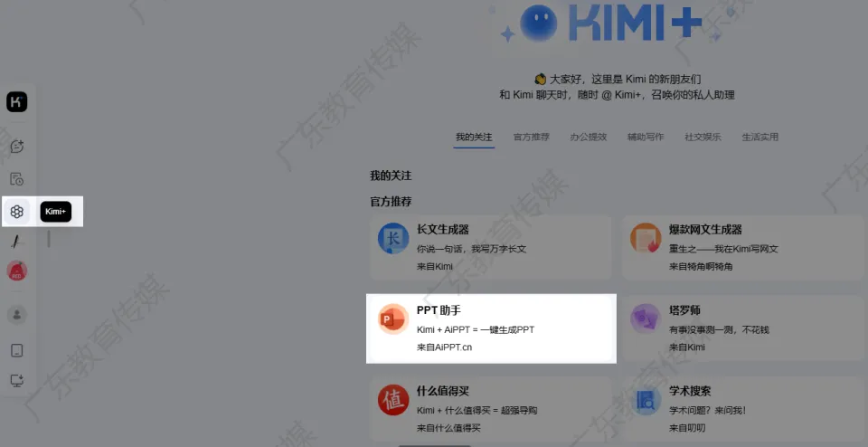Open the 塔罗师 card

pos(746,328)
